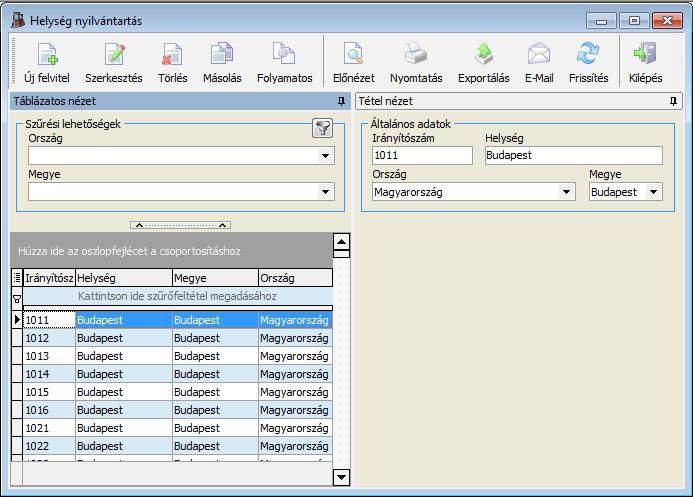Click the column chooser icon in grid corner

(17, 277)
